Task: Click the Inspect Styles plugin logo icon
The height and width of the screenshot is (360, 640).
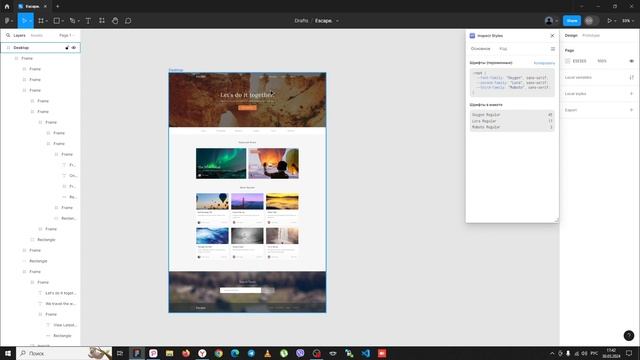Action: point(472,36)
